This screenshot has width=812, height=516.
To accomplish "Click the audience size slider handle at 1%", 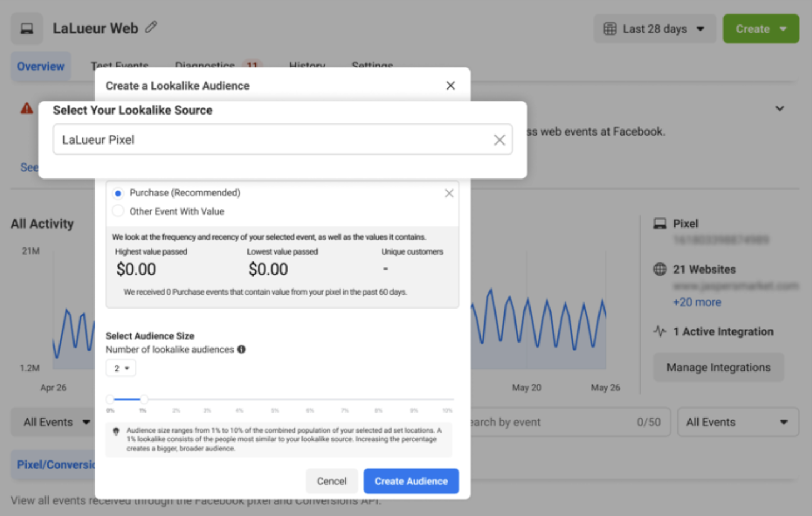I will click(x=144, y=399).
